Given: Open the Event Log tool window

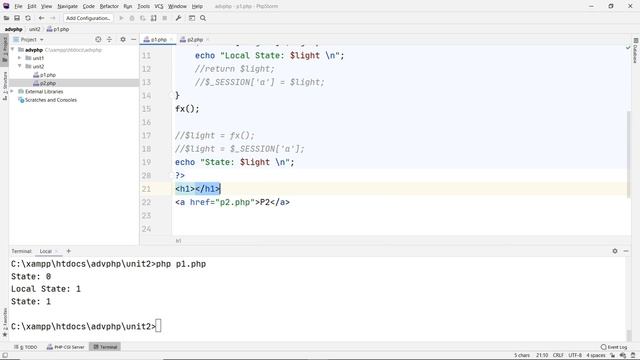Looking at the screenshot, I should click(x=614, y=347).
